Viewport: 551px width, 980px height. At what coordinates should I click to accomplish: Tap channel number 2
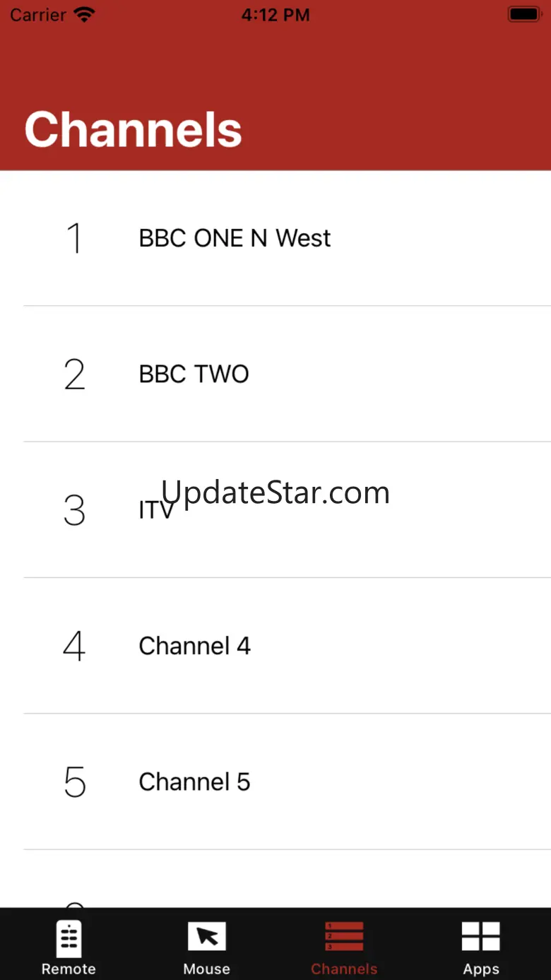74,374
